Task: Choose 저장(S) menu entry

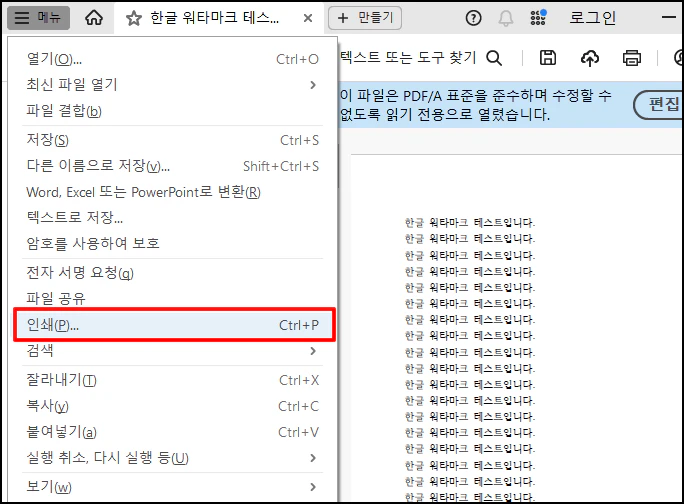Action: click(x=172, y=140)
